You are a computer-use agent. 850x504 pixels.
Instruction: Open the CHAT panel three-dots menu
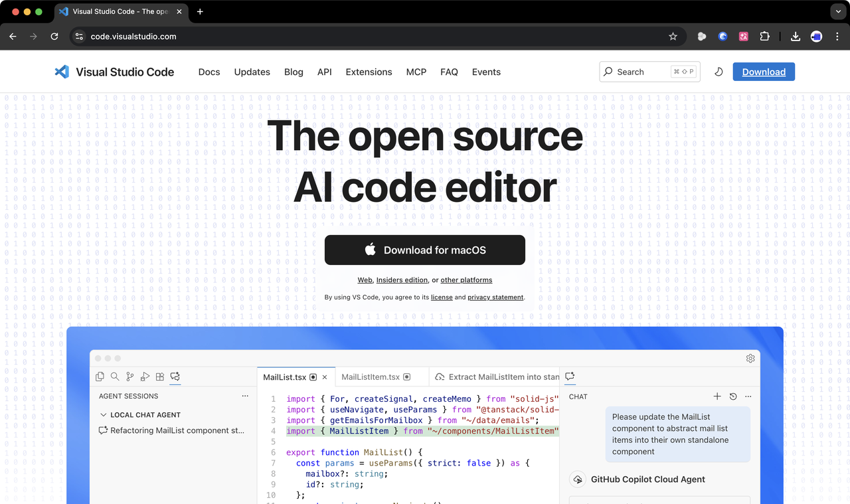(x=748, y=396)
